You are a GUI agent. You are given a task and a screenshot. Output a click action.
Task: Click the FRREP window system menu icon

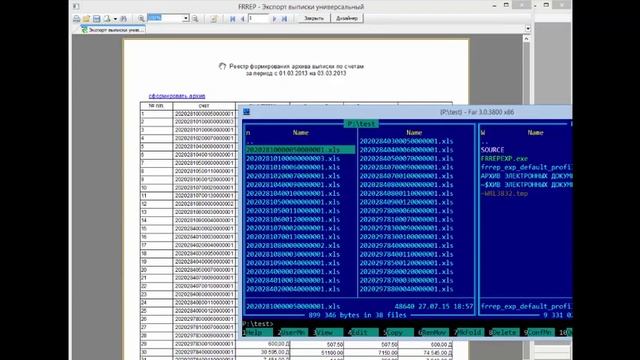point(76,7)
